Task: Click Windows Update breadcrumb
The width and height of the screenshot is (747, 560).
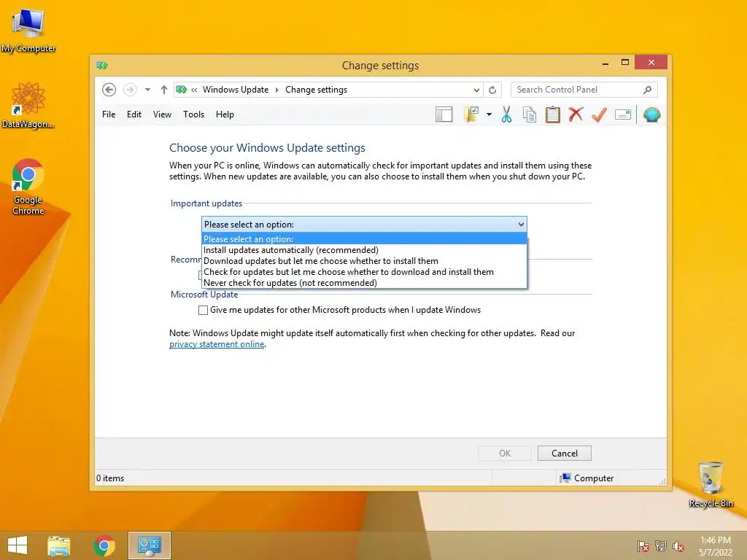Action: [236, 90]
